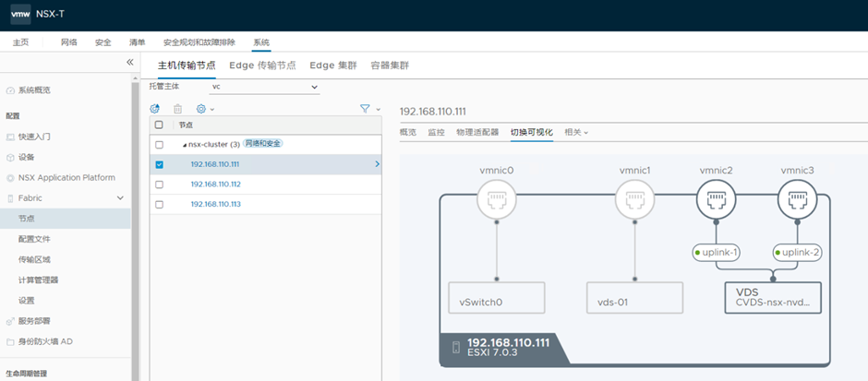Image resolution: width=868 pixels, height=381 pixels.
Task: Open the dropdown arrow next to the settings gear
Action: (212, 110)
